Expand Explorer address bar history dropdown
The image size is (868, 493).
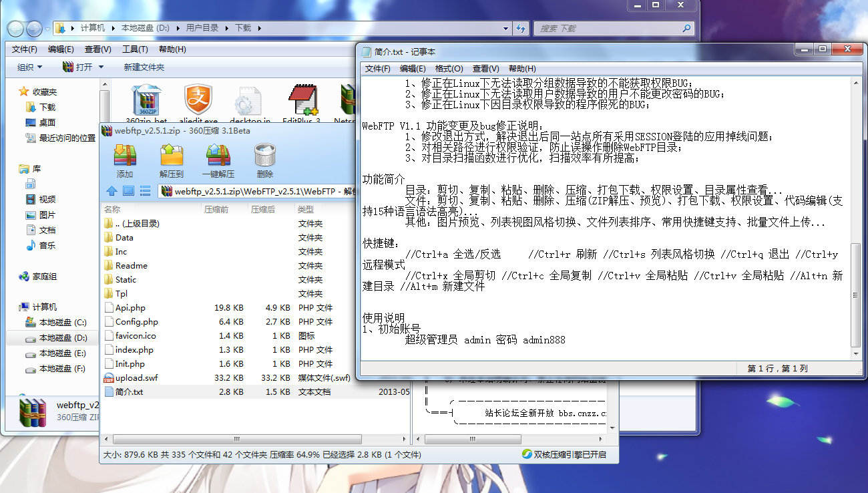tap(505, 28)
